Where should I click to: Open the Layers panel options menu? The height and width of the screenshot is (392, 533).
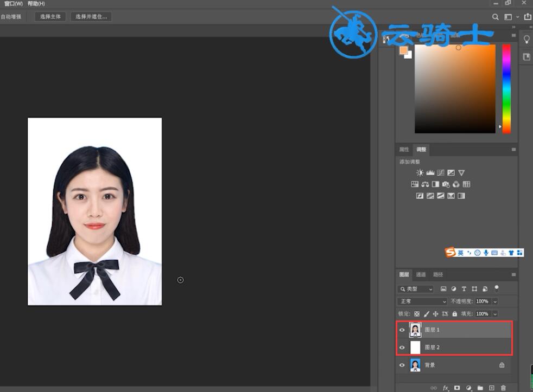(x=513, y=274)
